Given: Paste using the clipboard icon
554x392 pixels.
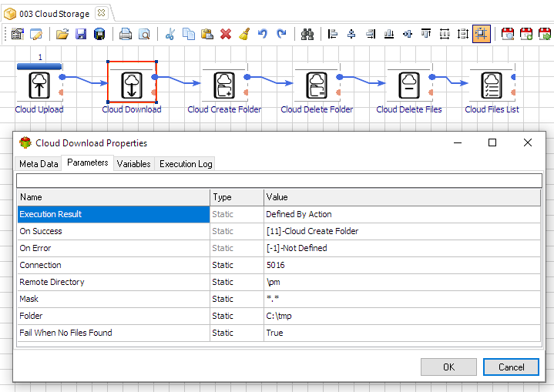Looking at the screenshot, I should [207, 34].
